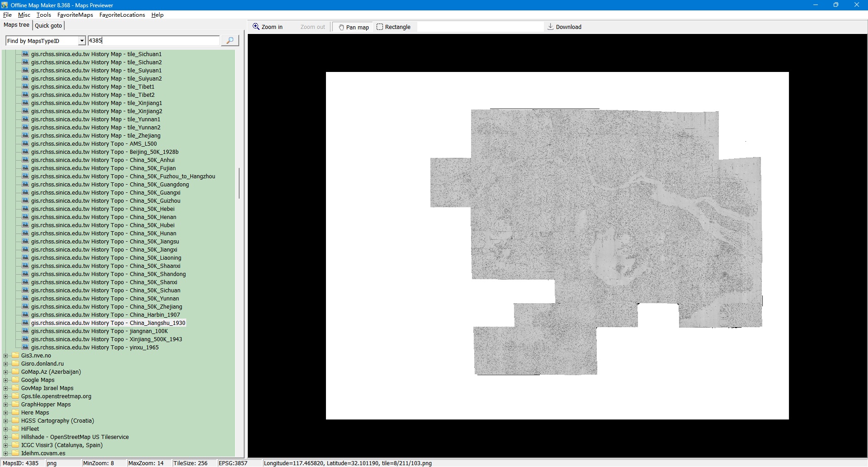Click the maps tree vertical scrollbar
This screenshot has height=467, width=868.
tap(239, 183)
